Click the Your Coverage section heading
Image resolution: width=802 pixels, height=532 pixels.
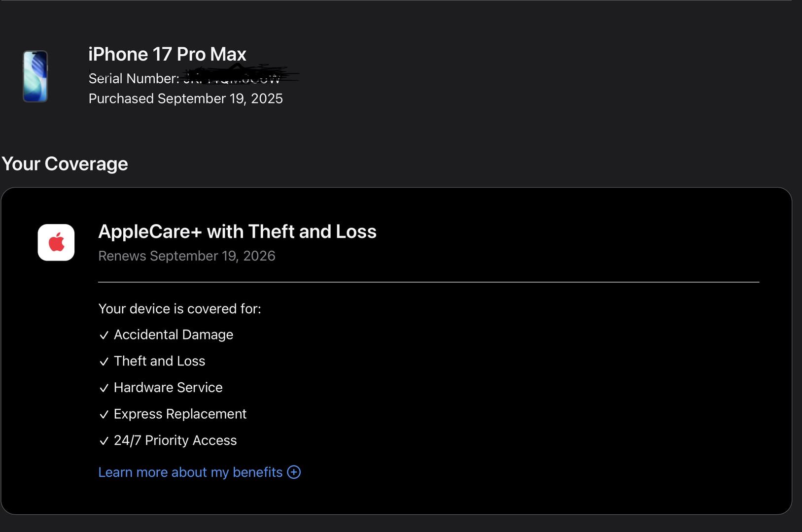65,164
